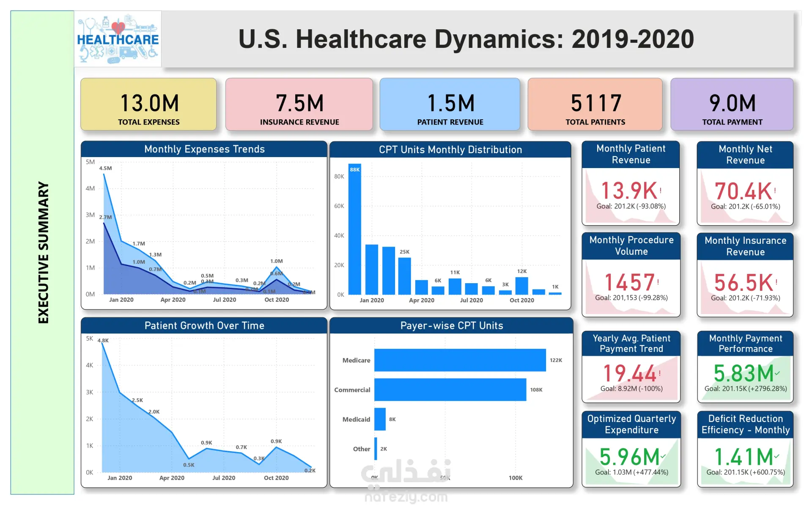
Task: Click red alert icon on Monthly Net Revenue
Action: point(775,190)
